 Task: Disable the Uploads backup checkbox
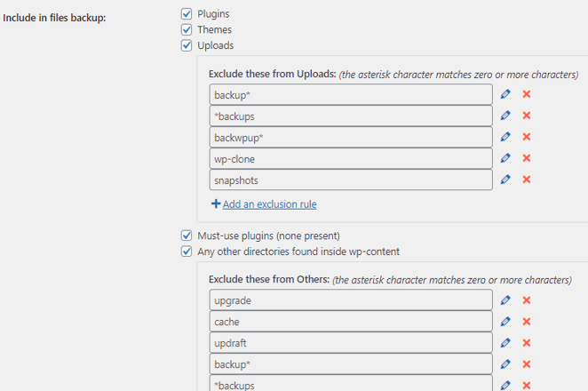pos(187,45)
